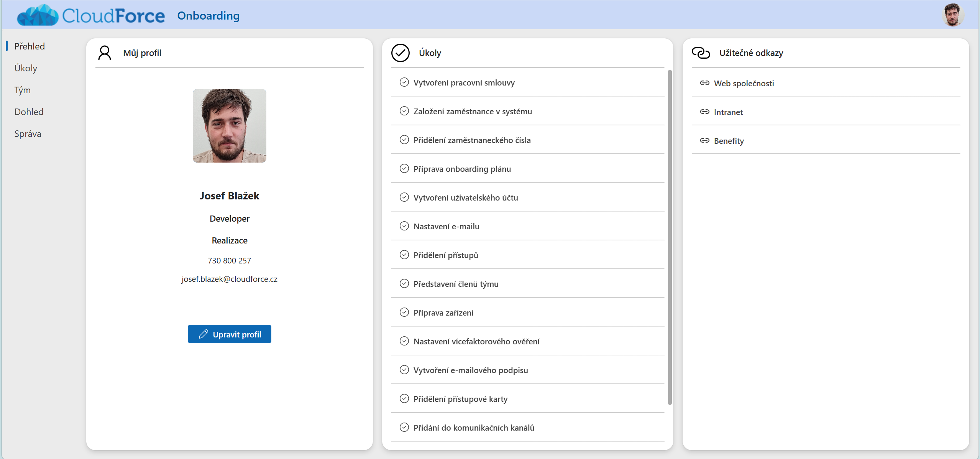This screenshot has height=459, width=980.
Task: Open task Přidání do komunikačních kanálů
Action: 474,428
